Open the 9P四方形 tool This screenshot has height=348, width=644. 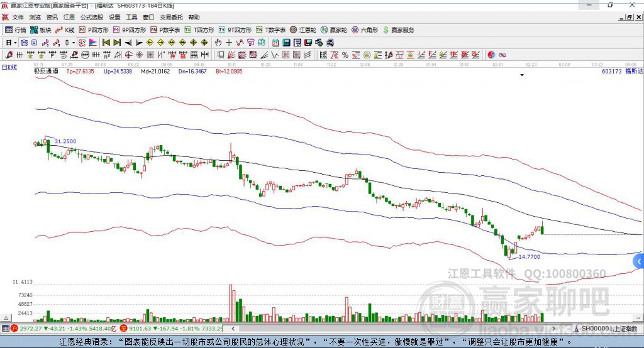coord(130,30)
